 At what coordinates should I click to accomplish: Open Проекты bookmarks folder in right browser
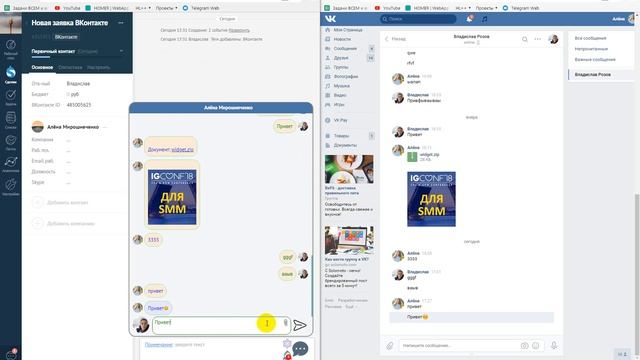click(x=486, y=8)
